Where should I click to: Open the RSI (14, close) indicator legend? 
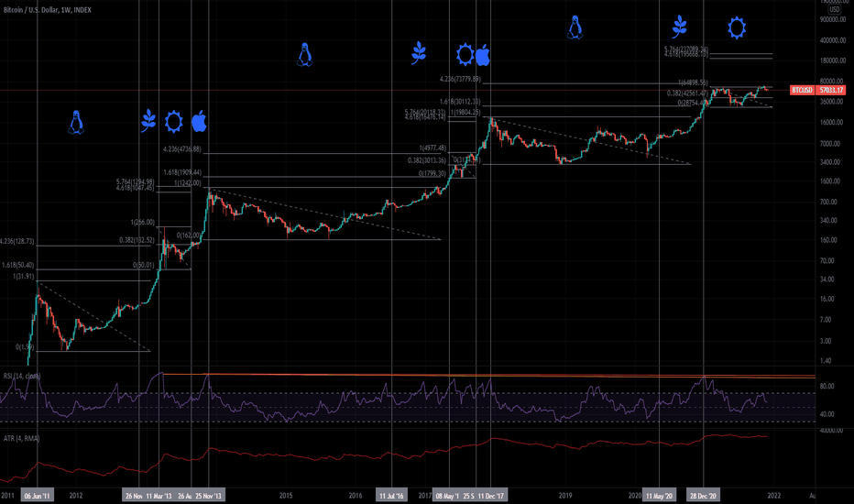tap(22, 376)
